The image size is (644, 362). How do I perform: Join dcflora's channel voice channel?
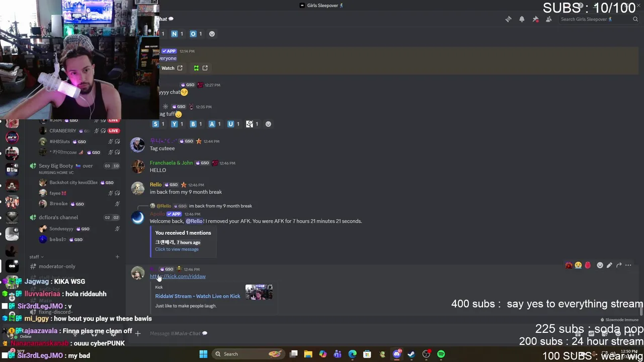coord(74,217)
